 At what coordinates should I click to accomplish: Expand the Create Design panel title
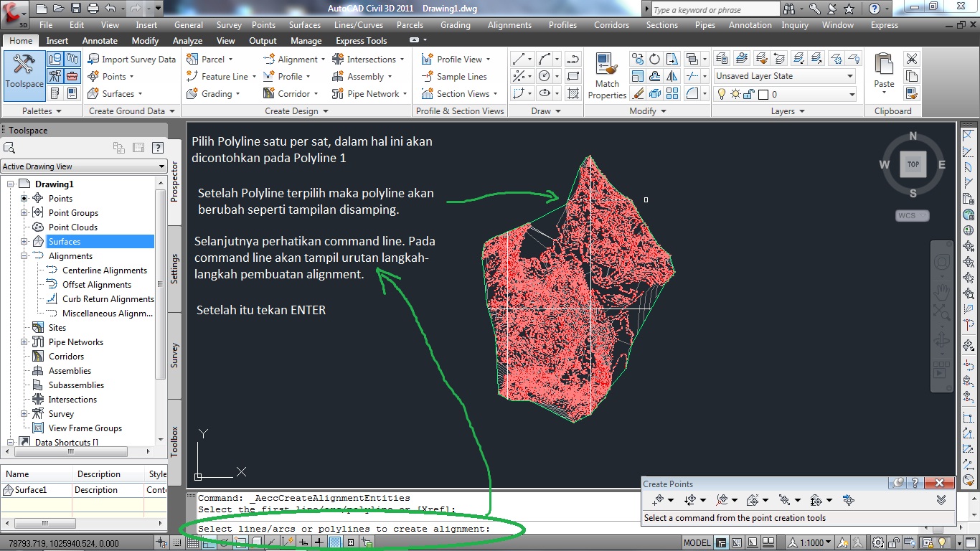[296, 111]
